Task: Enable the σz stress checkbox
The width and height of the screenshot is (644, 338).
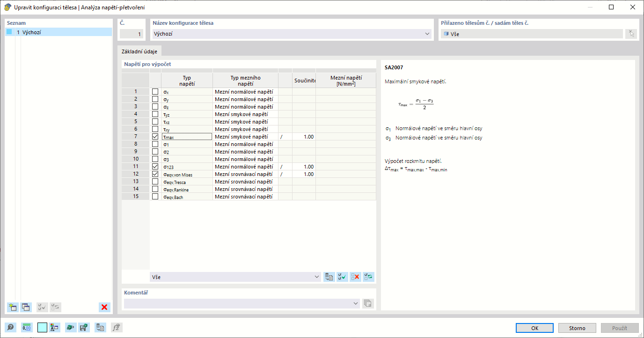Action: coord(155,107)
